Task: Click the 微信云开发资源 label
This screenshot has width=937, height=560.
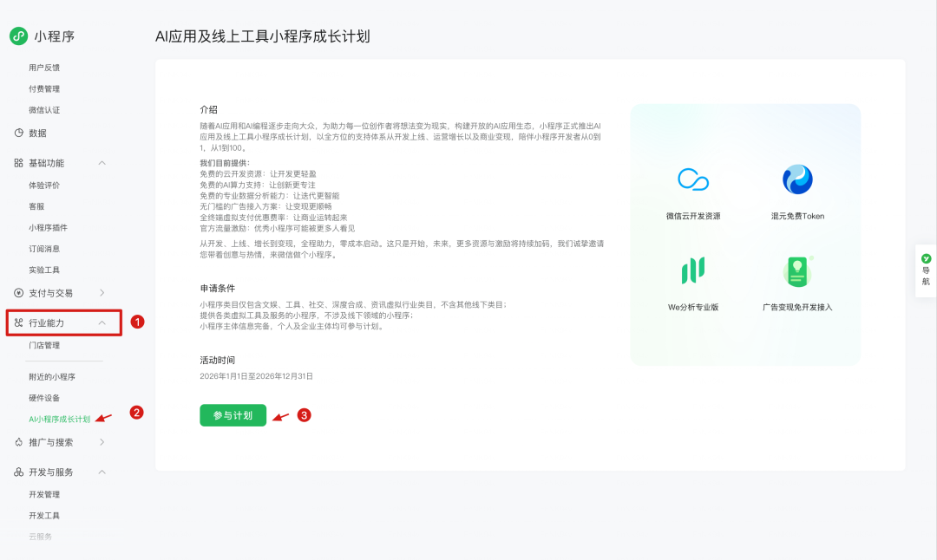Action: [693, 216]
